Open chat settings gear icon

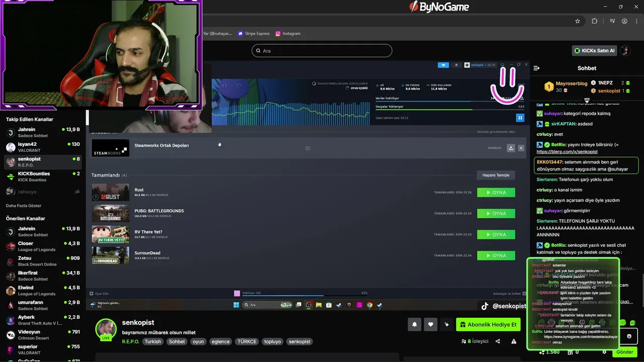click(604, 352)
